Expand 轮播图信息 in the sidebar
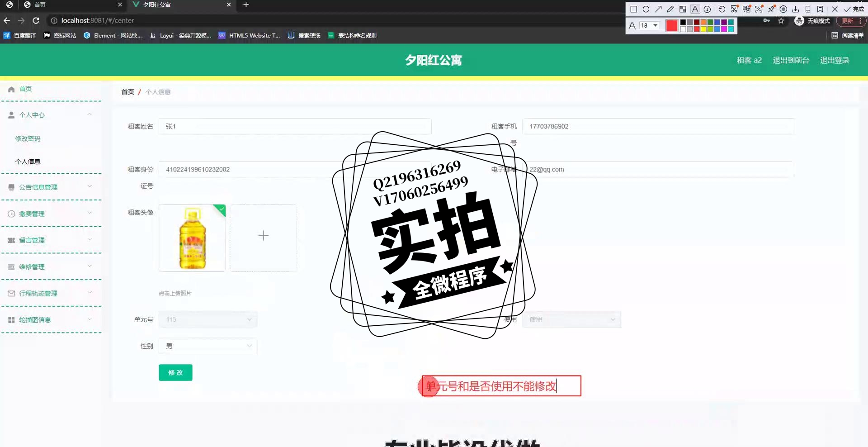Viewport: 868px width, 447px height. pyautogui.click(x=51, y=320)
